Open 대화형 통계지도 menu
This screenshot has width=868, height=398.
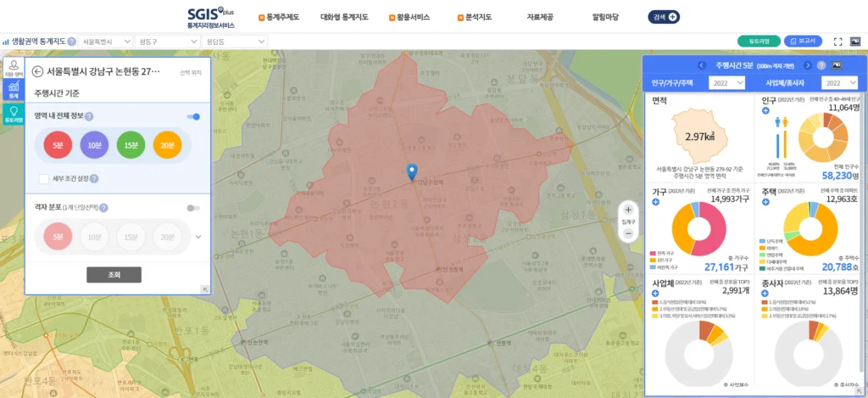tap(344, 17)
